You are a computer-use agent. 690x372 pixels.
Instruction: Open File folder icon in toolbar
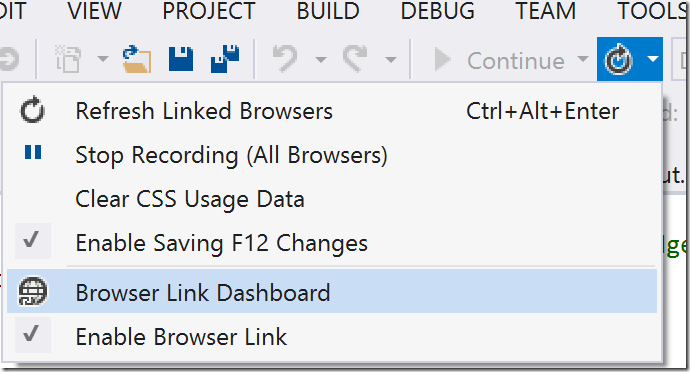tap(137, 59)
